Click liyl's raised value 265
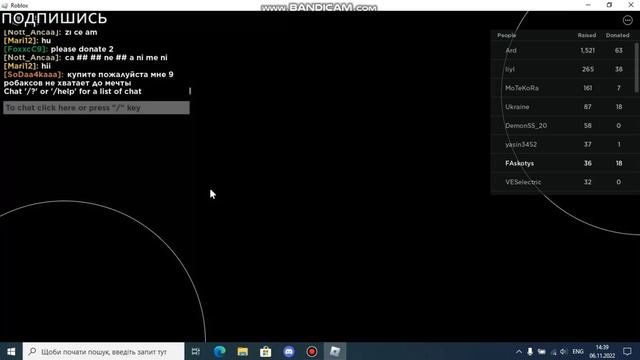 click(x=588, y=69)
